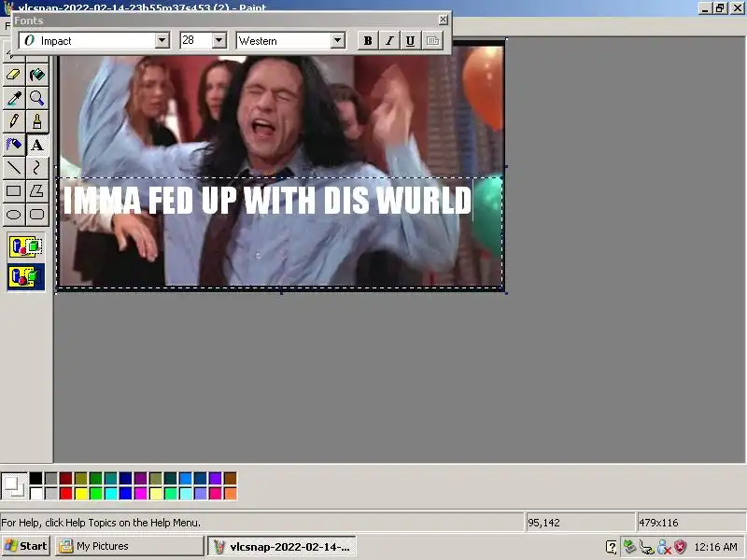Open the font name dropdown arrow next to Impact
This screenshot has height=560, width=747.
click(x=162, y=40)
